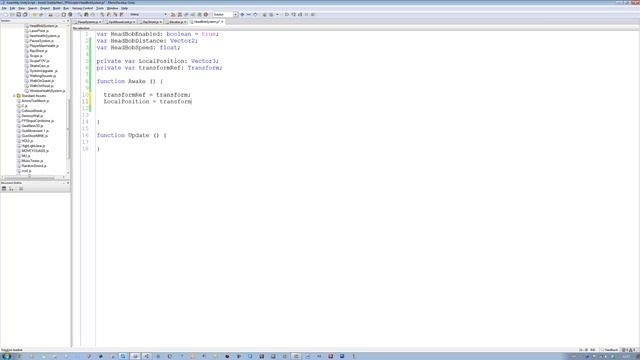Select MONEYGUAGE.js in the solution tree
This screenshot has height=360, width=640.
click(35, 151)
